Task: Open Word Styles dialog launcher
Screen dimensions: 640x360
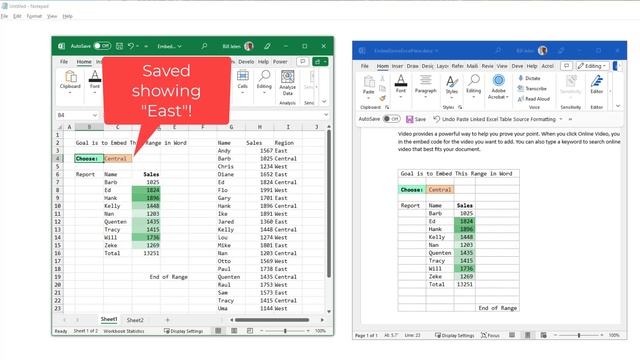Action: click(x=460, y=107)
